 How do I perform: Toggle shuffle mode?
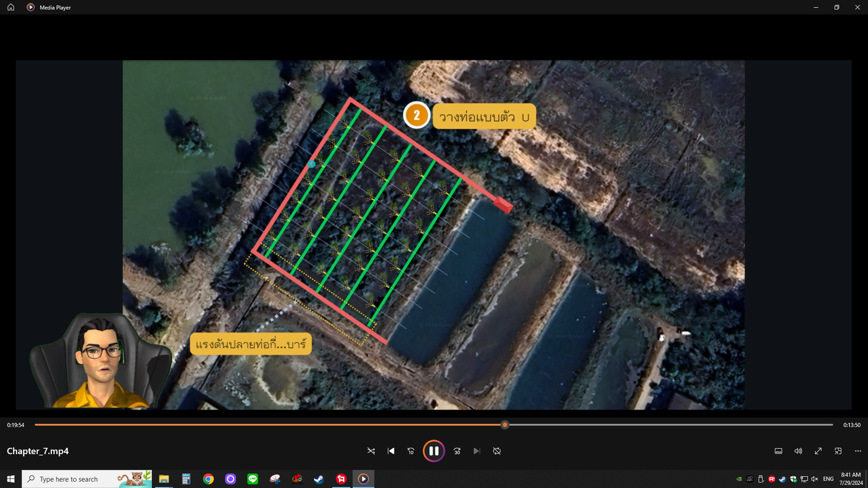(x=371, y=451)
